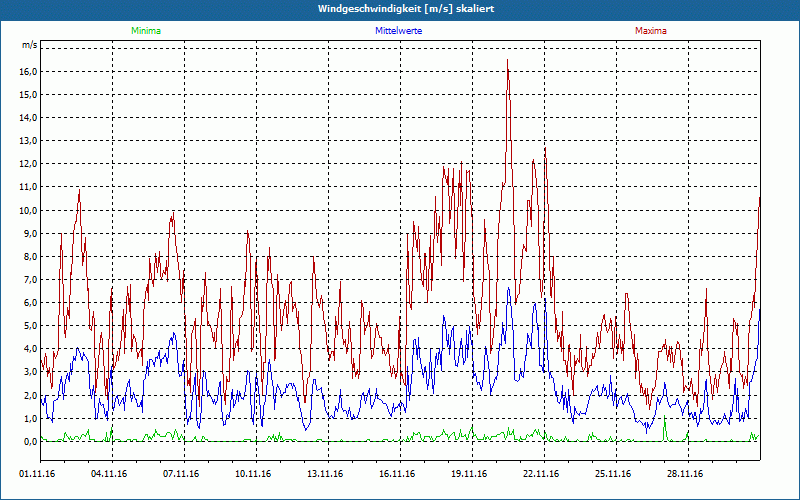Click the 16,0 y-axis value
800x500 pixels.
pyautogui.click(x=30, y=71)
